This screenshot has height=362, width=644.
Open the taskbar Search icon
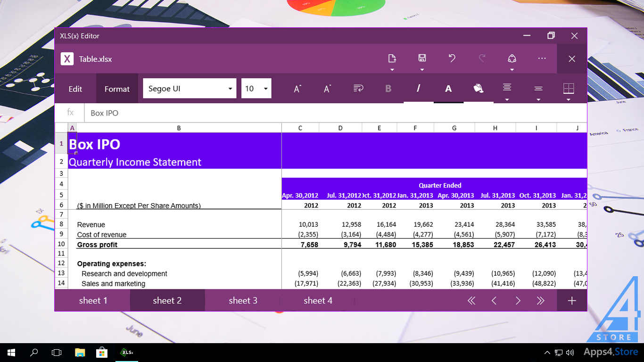34,352
